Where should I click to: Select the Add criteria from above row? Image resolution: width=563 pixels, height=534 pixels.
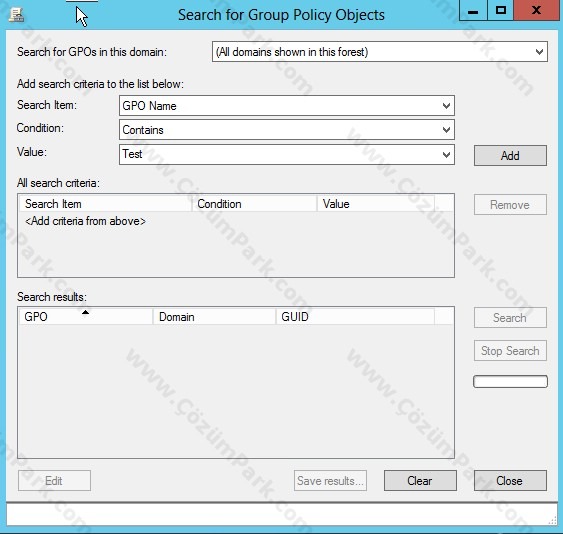85,221
